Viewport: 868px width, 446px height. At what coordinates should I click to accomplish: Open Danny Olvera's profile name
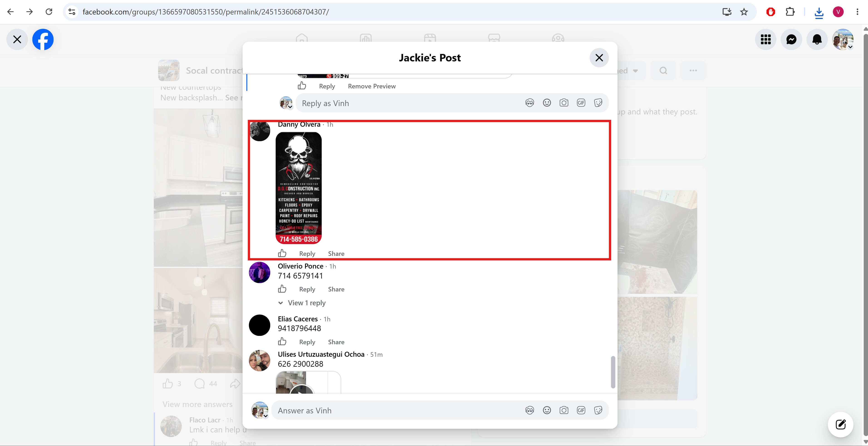point(299,124)
